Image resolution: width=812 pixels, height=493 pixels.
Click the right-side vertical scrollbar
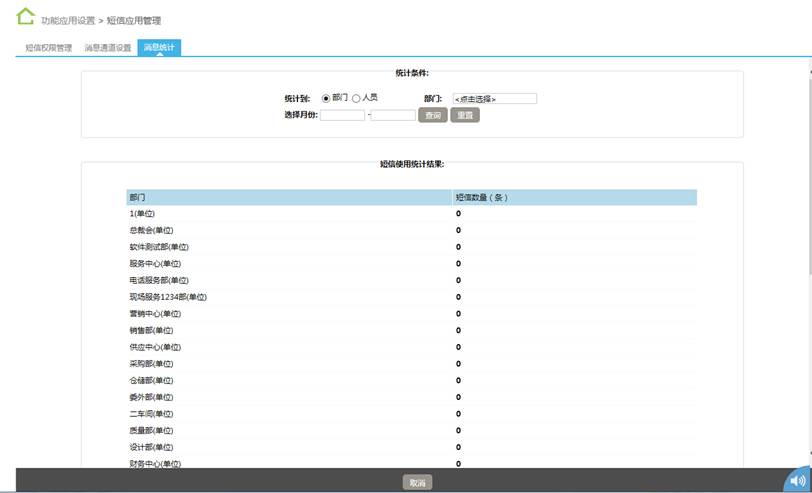tap(807, 200)
